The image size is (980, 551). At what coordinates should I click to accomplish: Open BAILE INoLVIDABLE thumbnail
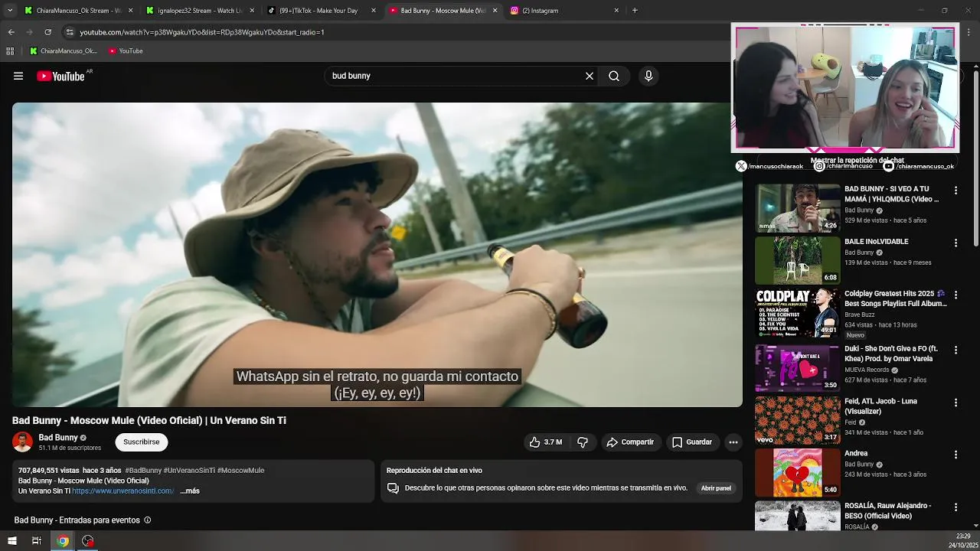coord(797,260)
